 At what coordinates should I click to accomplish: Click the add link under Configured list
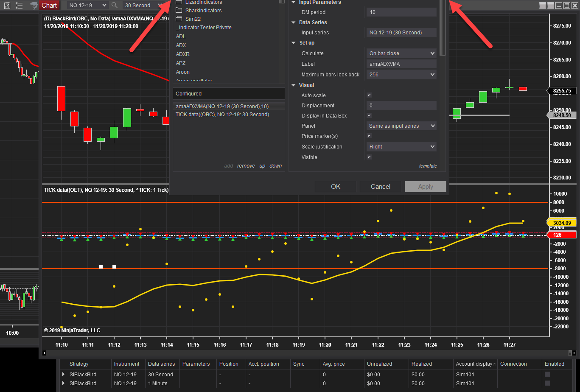(229, 166)
